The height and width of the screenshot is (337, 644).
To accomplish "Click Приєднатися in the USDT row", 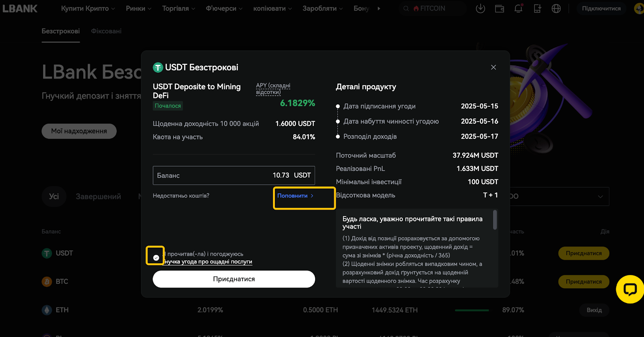I will point(584,253).
